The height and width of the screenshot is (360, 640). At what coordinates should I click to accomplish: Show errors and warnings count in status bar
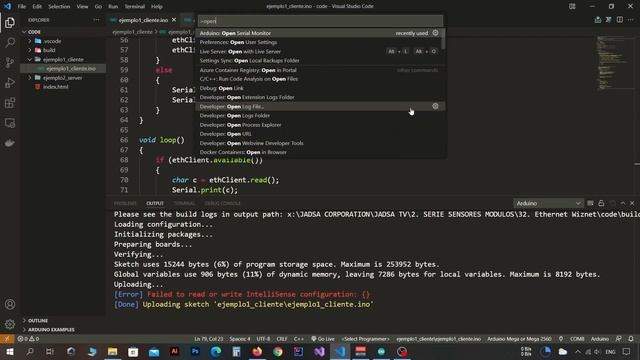[28, 339]
